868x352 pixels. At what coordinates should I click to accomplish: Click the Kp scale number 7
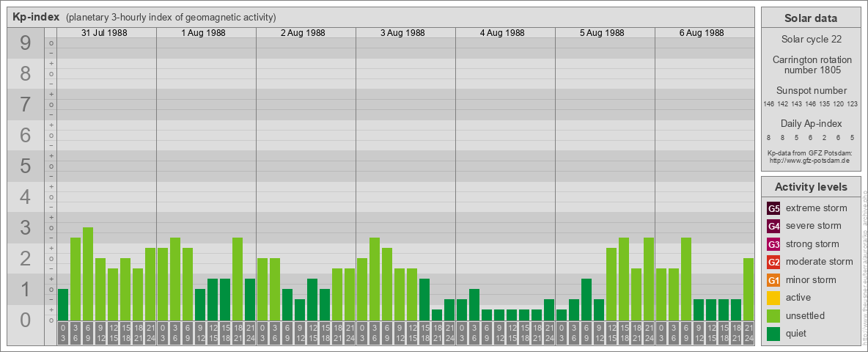[x=26, y=105]
